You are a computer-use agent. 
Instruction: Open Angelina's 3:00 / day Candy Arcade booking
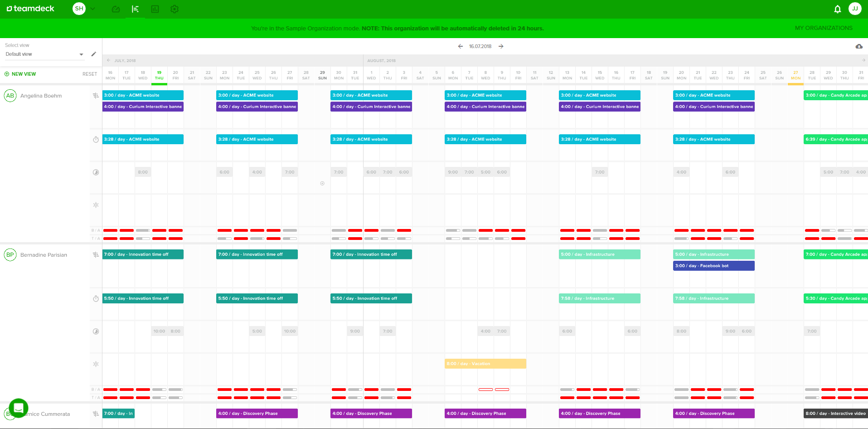(x=836, y=95)
